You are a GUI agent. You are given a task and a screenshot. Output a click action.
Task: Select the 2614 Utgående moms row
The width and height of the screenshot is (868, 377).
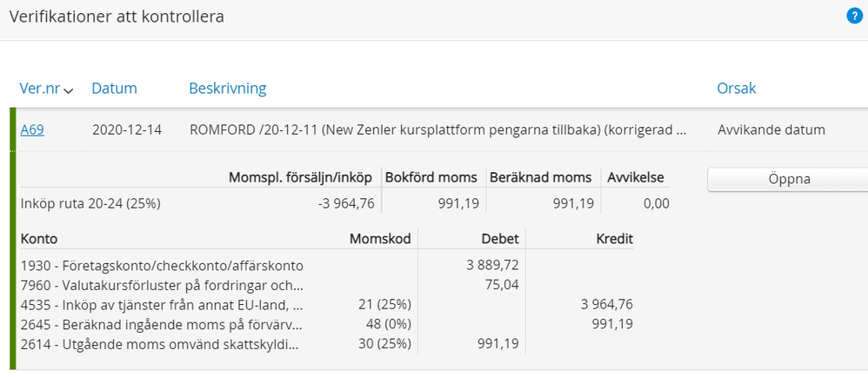tap(162, 344)
